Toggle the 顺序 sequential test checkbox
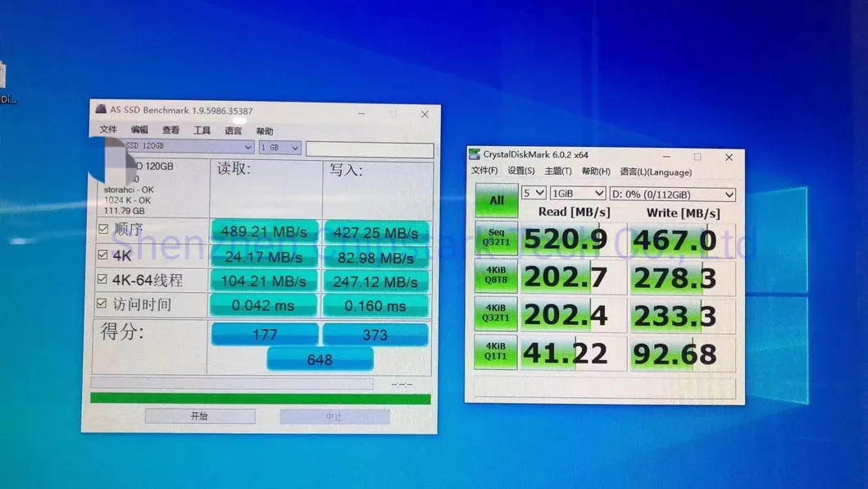 pyautogui.click(x=103, y=228)
